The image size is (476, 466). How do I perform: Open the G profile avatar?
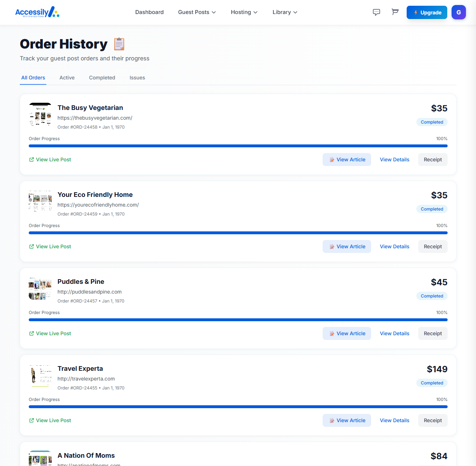[x=459, y=12]
